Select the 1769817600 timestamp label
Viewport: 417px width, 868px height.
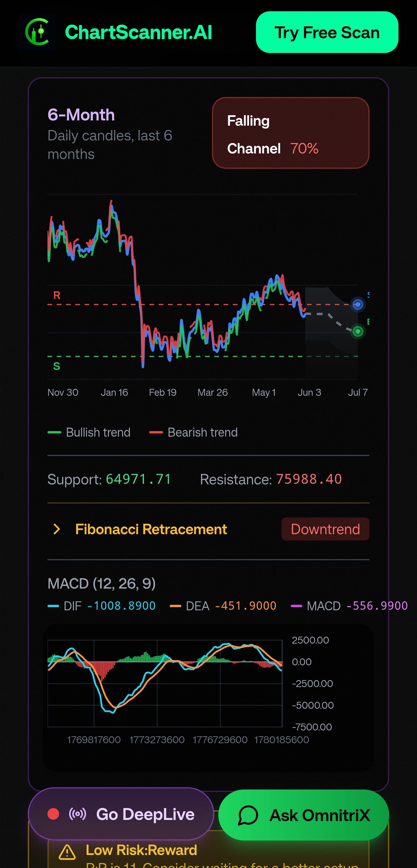pos(94,740)
